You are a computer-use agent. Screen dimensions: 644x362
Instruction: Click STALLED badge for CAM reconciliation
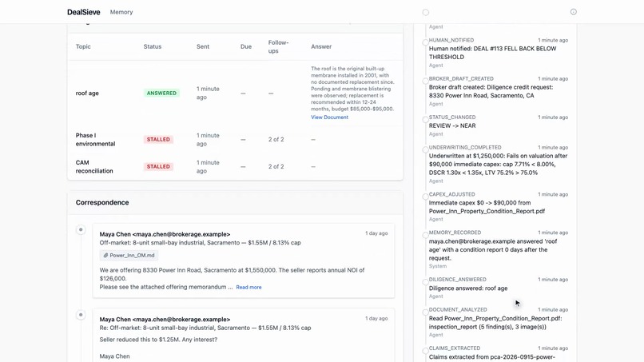[158, 166]
